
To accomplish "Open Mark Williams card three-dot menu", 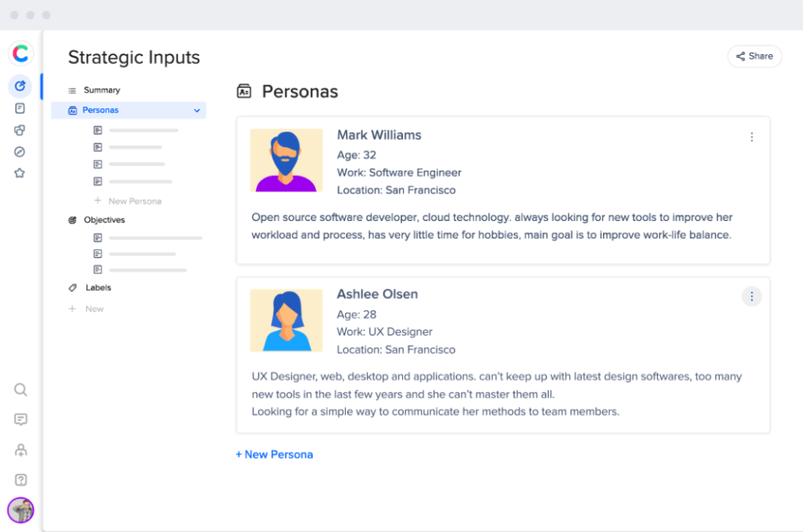I will tap(751, 137).
